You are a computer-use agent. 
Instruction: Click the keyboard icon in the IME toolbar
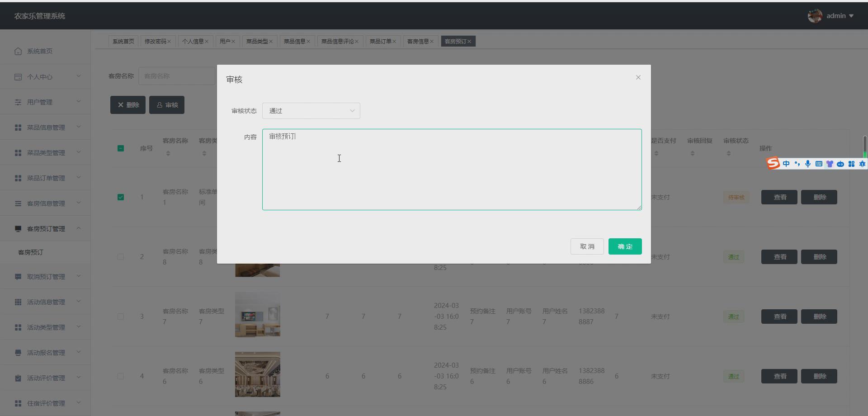(x=819, y=164)
